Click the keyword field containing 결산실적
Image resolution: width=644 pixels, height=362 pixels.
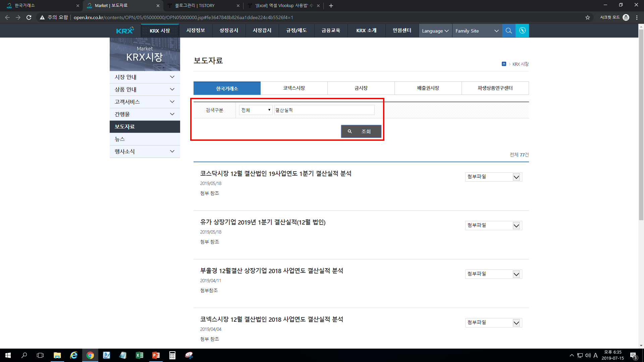(x=324, y=110)
